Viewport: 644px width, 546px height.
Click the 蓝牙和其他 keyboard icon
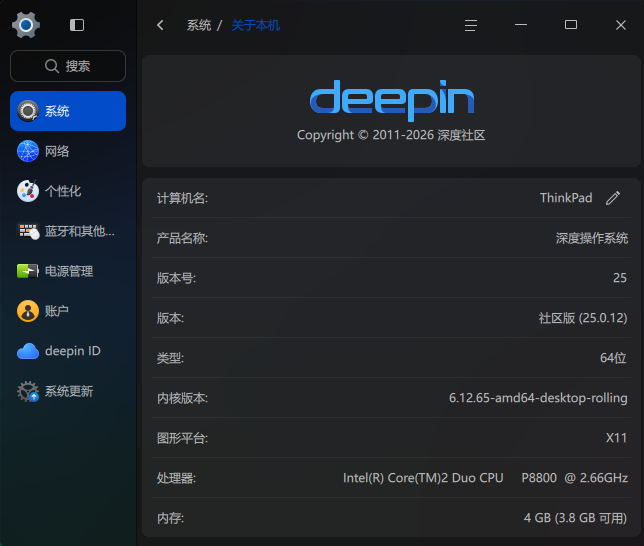[28, 231]
